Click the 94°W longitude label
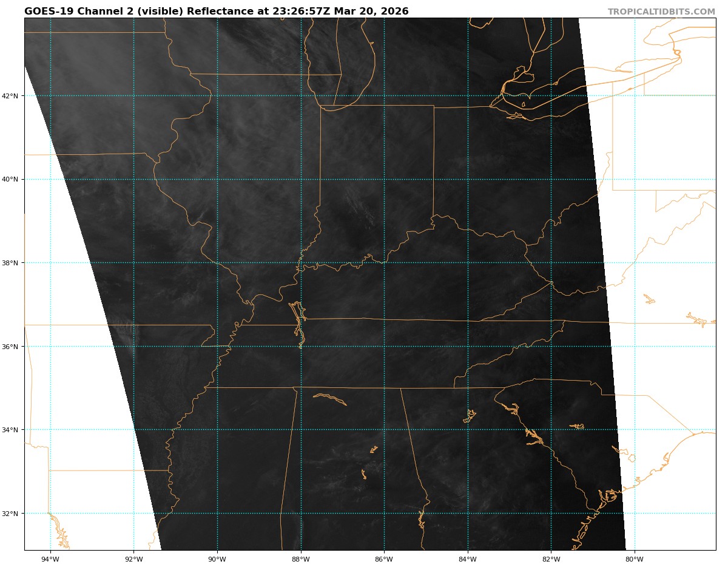Viewport: 728px width, 564px height. click(x=50, y=559)
